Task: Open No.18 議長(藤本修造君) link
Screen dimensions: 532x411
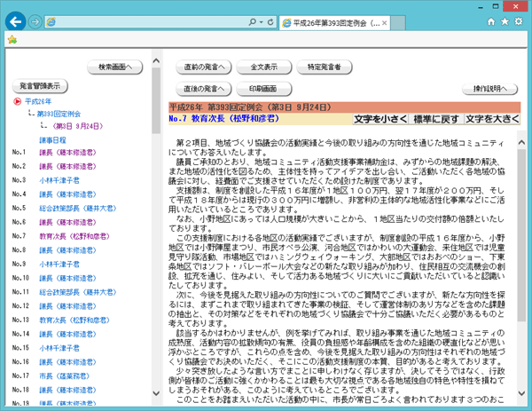Action: pyautogui.click(x=67, y=390)
